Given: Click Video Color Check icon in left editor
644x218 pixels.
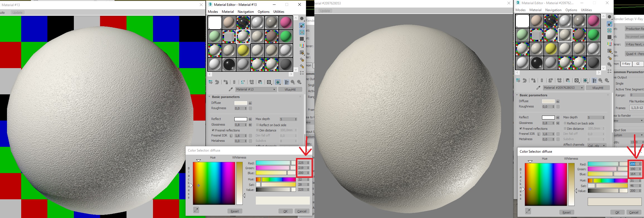Looking at the screenshot, I should [302, 45].
